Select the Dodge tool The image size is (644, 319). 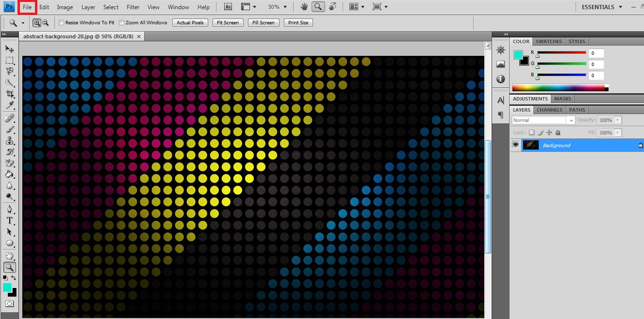[x=10, y=196]
